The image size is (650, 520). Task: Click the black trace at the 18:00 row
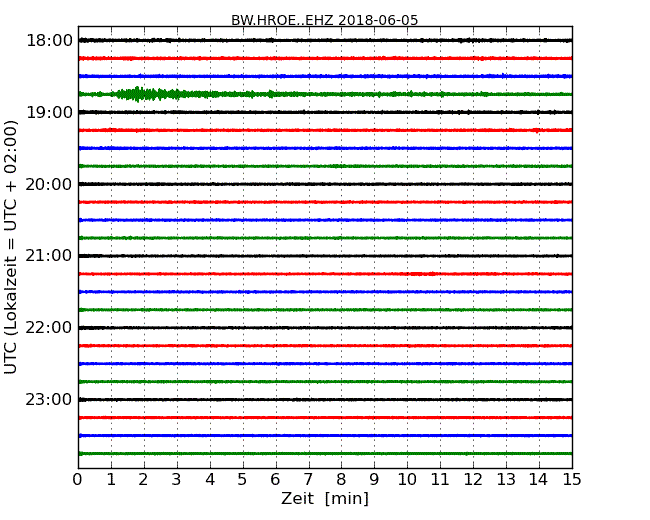325,40
